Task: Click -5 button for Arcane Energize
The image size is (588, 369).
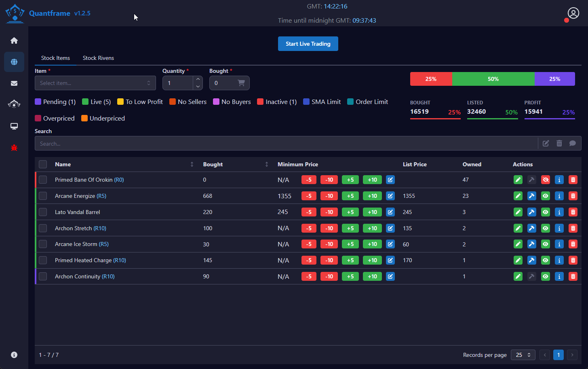Action: tap(309, 196)
